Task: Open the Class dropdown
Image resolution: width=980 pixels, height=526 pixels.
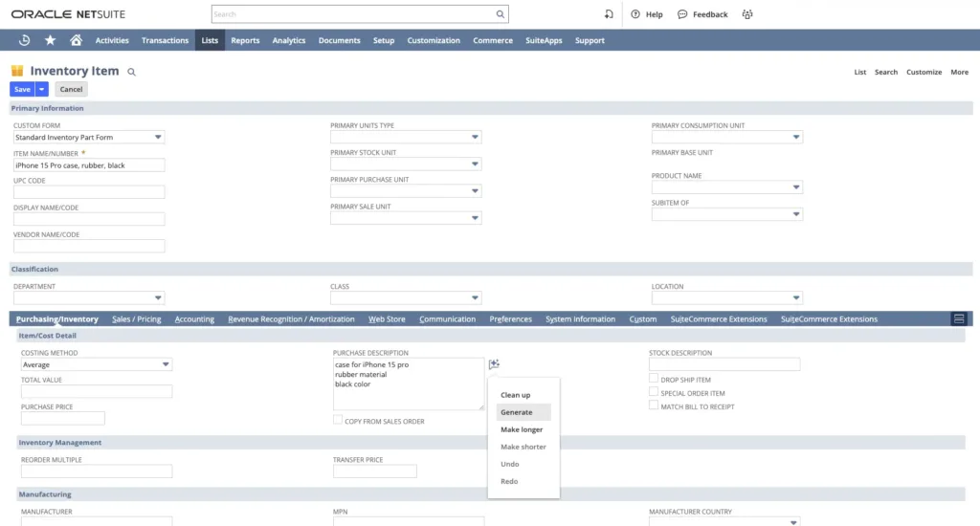Action: (x=475, y=298)
